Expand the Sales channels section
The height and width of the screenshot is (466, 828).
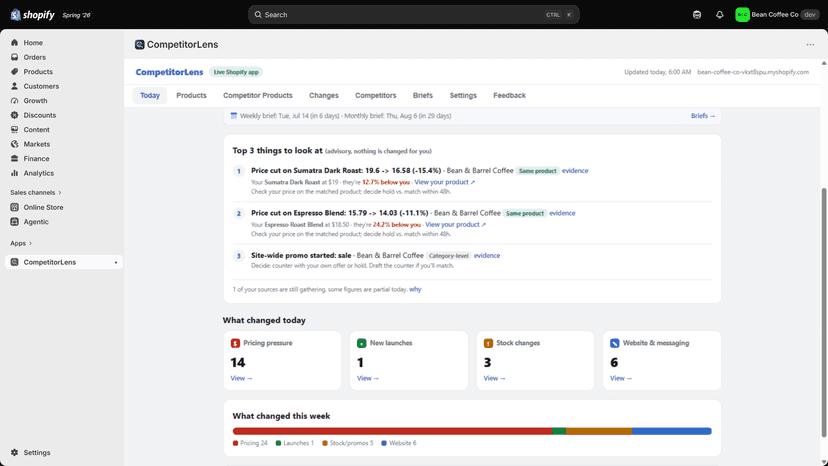coord(36,192)
